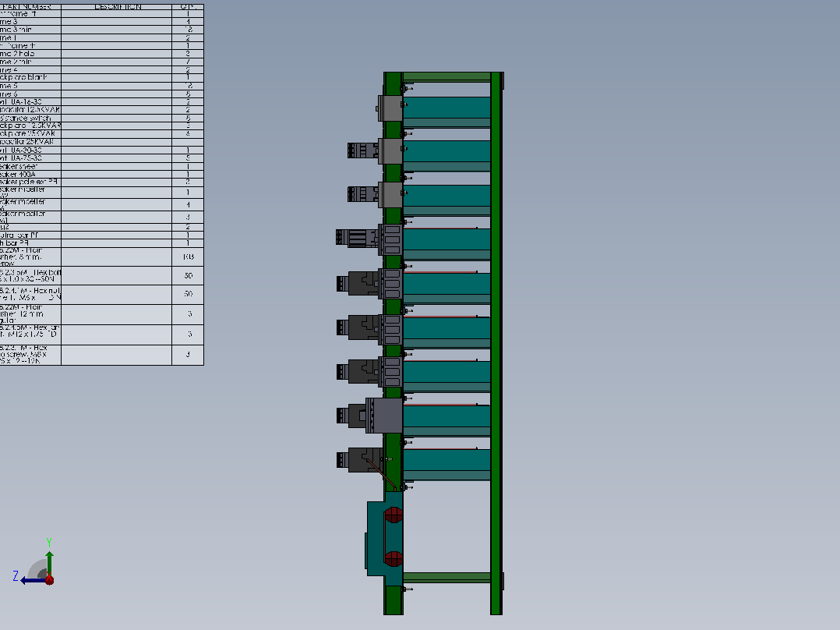
Task: Select the breaker 400A part cell
Action: click(30, 174)
